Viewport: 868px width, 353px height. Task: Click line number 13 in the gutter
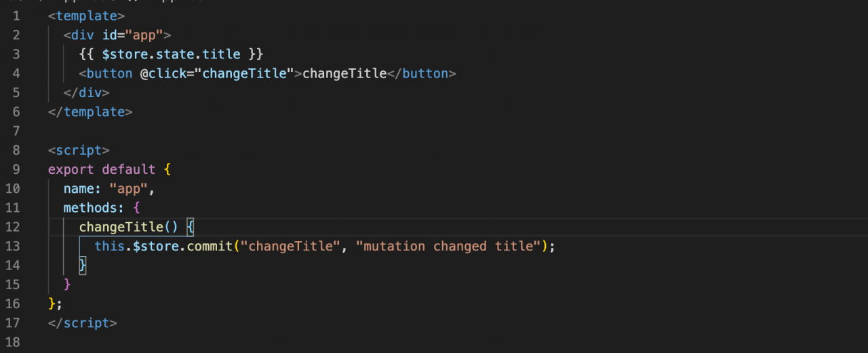click(12, 246)
